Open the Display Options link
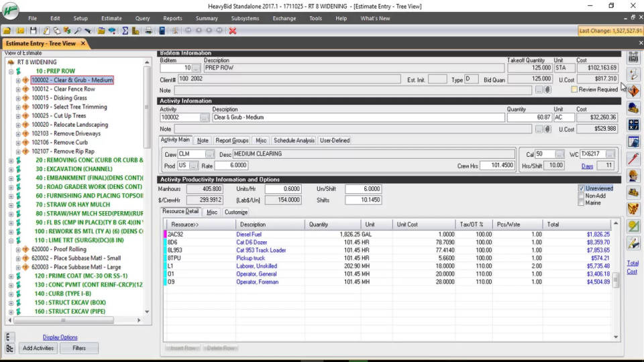Screen dimensions: 644x362 click(60, 337)
